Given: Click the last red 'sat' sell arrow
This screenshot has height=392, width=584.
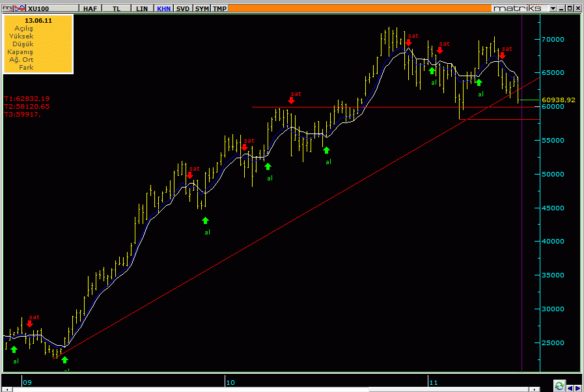Looking at the screenshot, I should tap(502, 55).
